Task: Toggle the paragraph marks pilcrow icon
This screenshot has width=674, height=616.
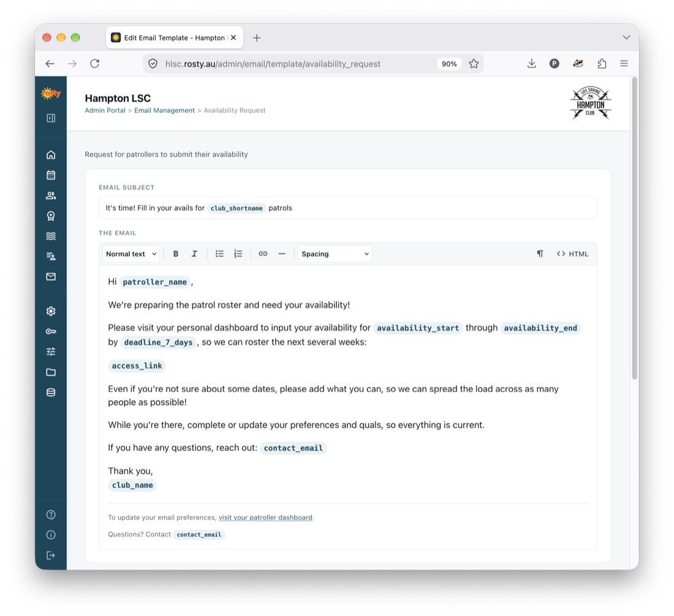Action: click(540, 254)
